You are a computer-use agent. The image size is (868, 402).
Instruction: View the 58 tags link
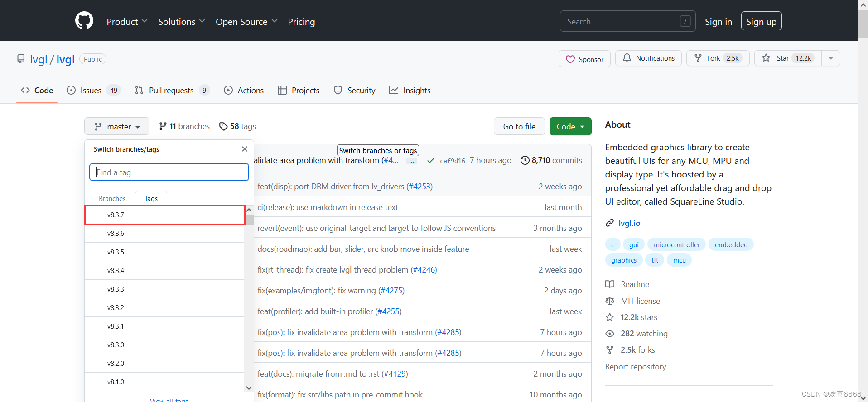[x=237, y=126]
